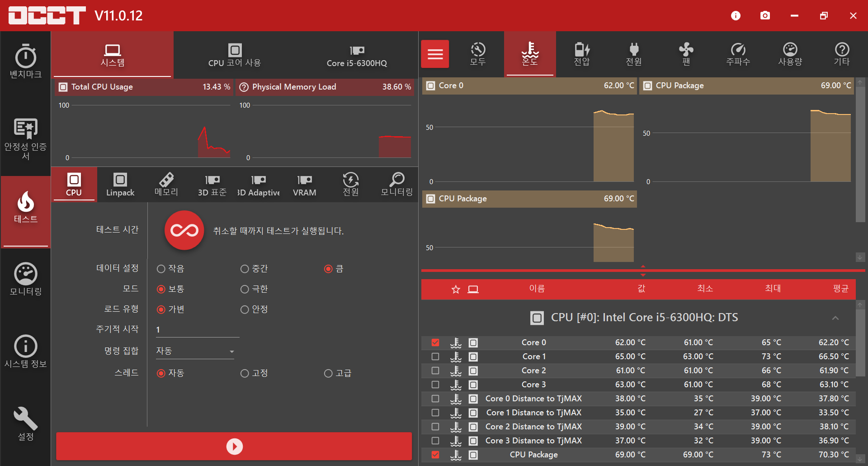The width and height of the screenshot is (868, 466).
Task: Click the Total CPU Usage graph header
Action: coord(144,87)
